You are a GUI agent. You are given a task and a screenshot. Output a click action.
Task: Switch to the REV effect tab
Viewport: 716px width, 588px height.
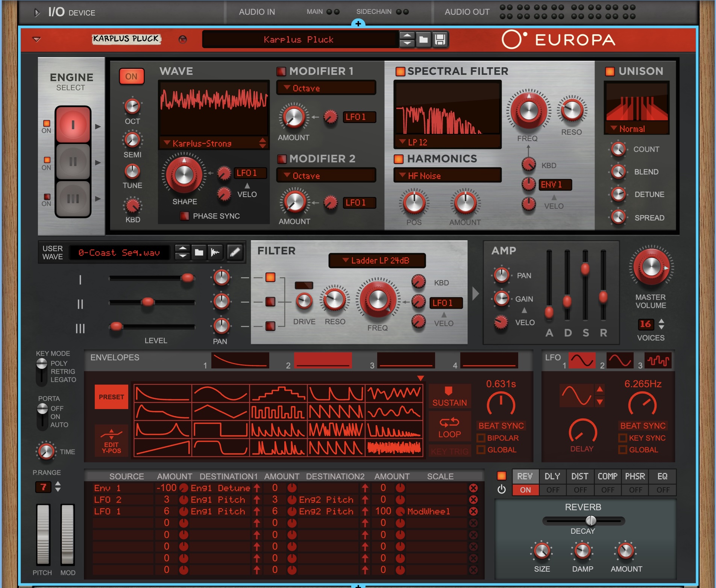pyautogui.click(x=525, y=476)
